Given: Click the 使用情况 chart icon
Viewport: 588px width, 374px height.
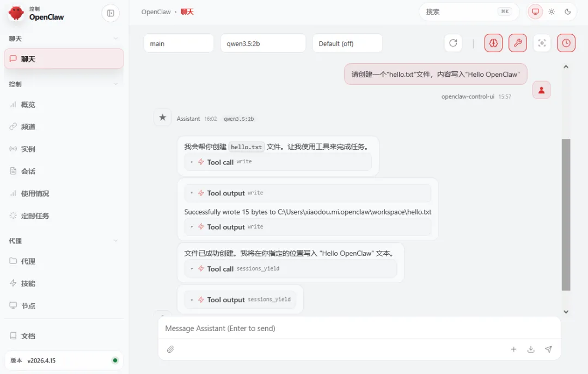Looking at the screenshot, I should pyautogui.click(x=13, y=193).
